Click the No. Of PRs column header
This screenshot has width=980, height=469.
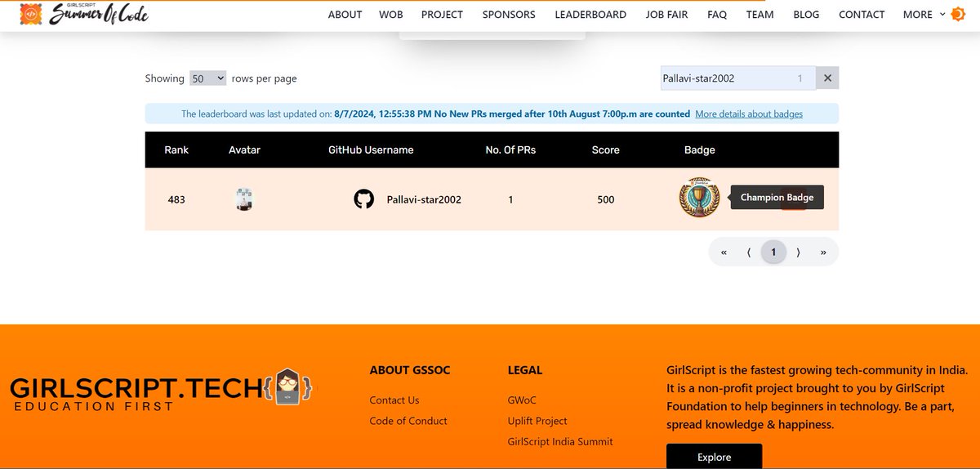(510, 150)
